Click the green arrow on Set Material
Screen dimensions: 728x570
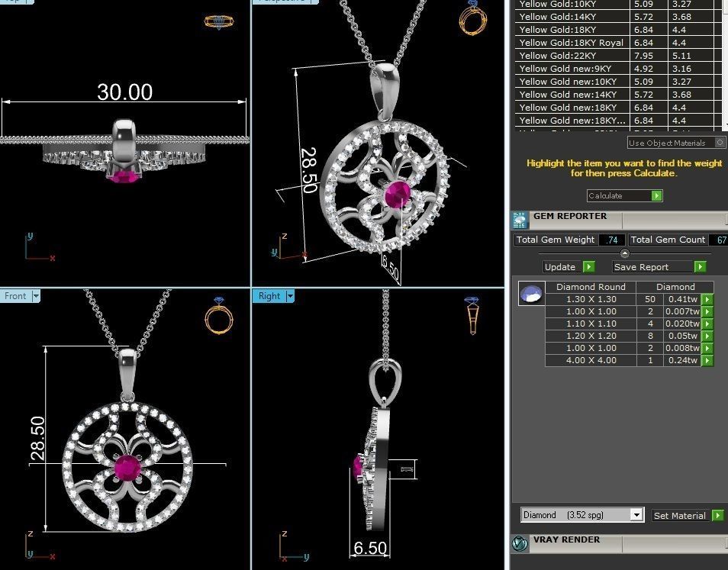point(717,515)
